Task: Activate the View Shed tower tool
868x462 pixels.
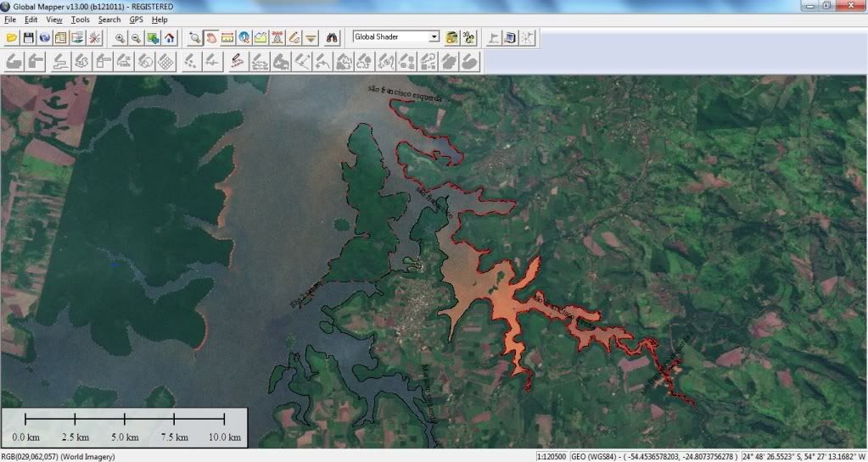Action: [277, 37]
